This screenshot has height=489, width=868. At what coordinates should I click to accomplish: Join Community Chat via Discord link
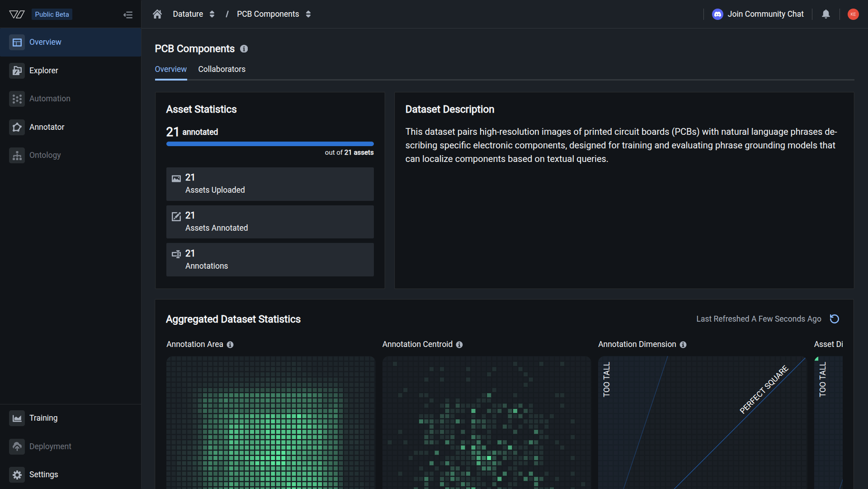[758, 14]
